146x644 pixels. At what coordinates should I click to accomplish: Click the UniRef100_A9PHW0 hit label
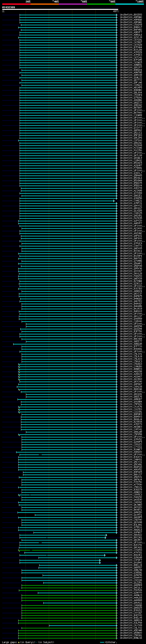pyautogui.click(x=131, y=17)
